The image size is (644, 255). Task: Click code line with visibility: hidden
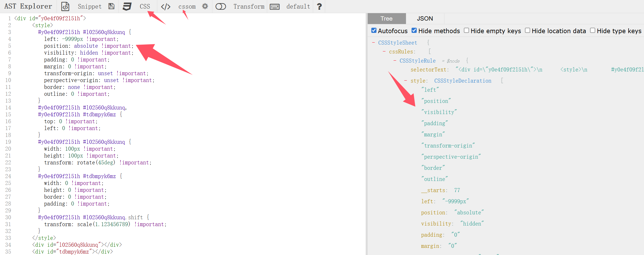tap(88, 53)
